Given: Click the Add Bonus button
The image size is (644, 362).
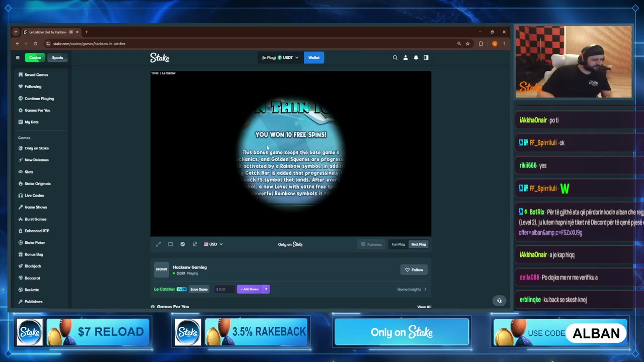Looking at the screenshot, I should [x=250, y=289].
